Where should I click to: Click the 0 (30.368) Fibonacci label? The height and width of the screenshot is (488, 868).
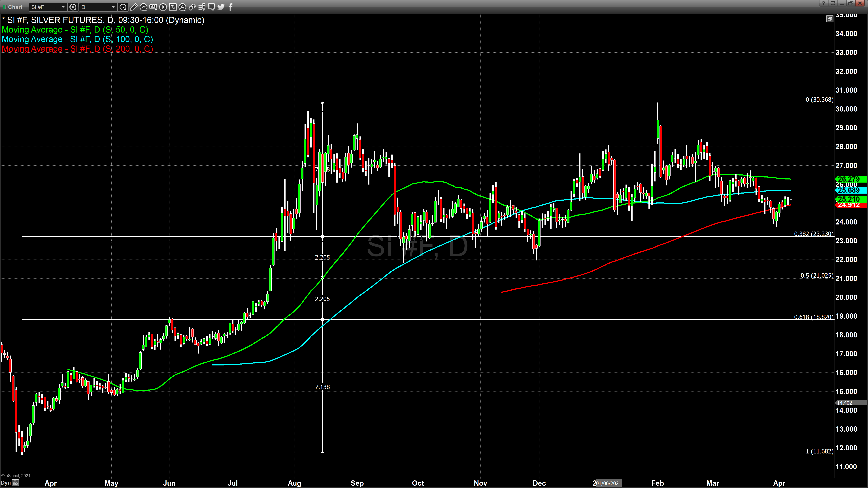point(820,99)
